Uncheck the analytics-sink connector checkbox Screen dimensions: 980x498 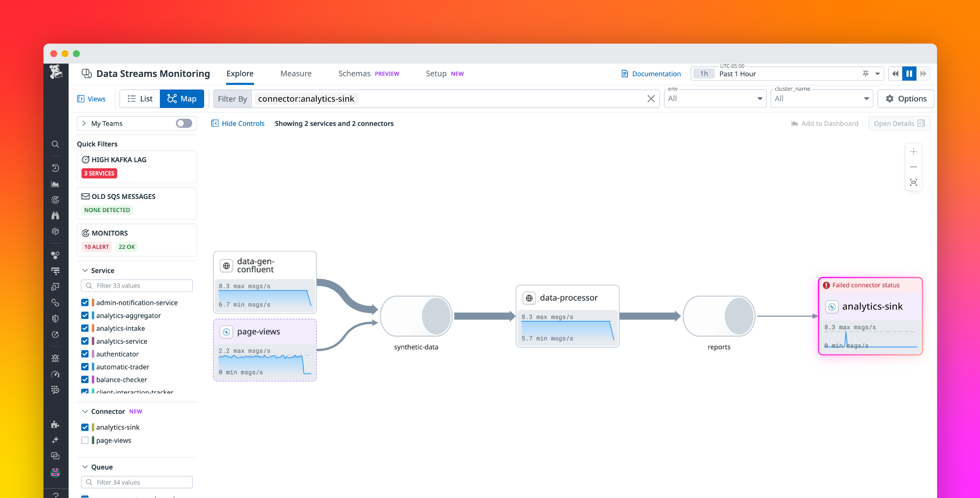pos(85,427)
